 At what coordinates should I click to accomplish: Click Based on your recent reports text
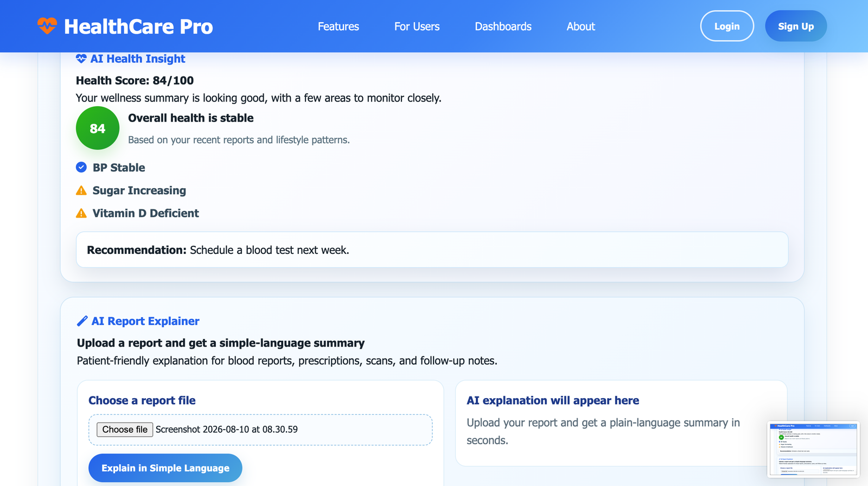[239, 140]
